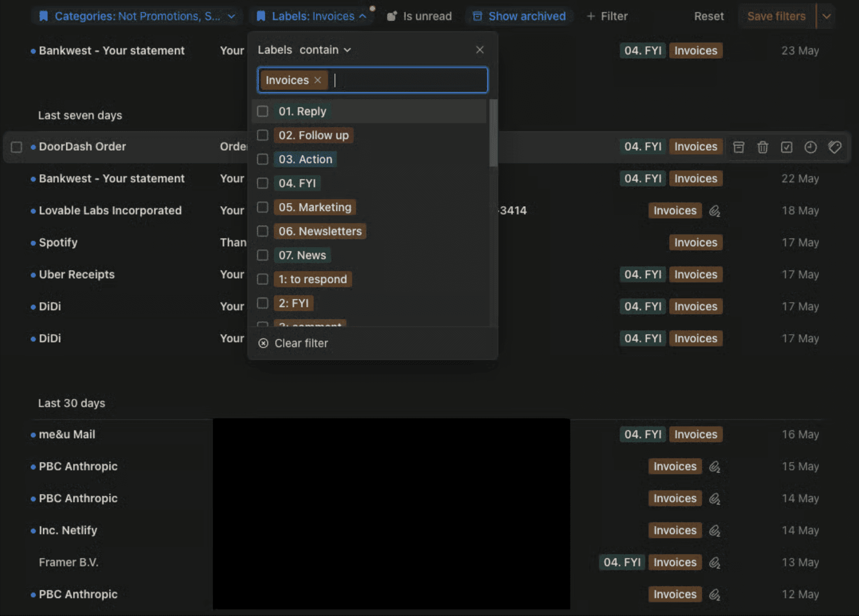This screenshot has height=616, width=859.
Task: Snooze DoorDash email using clock icon
Action: [x=811, y=147]
